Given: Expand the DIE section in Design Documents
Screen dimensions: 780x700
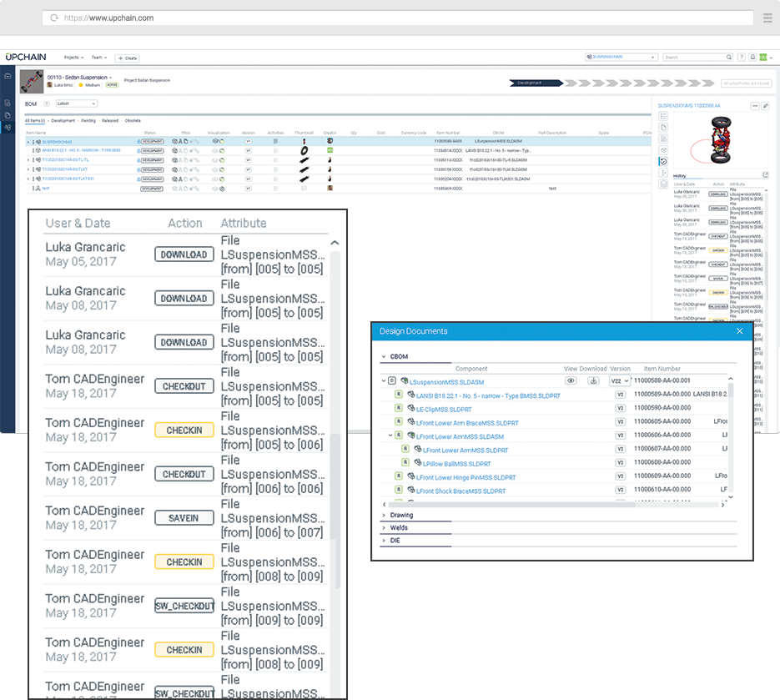Looking at the screenshot, I should (x=384, y=541).
